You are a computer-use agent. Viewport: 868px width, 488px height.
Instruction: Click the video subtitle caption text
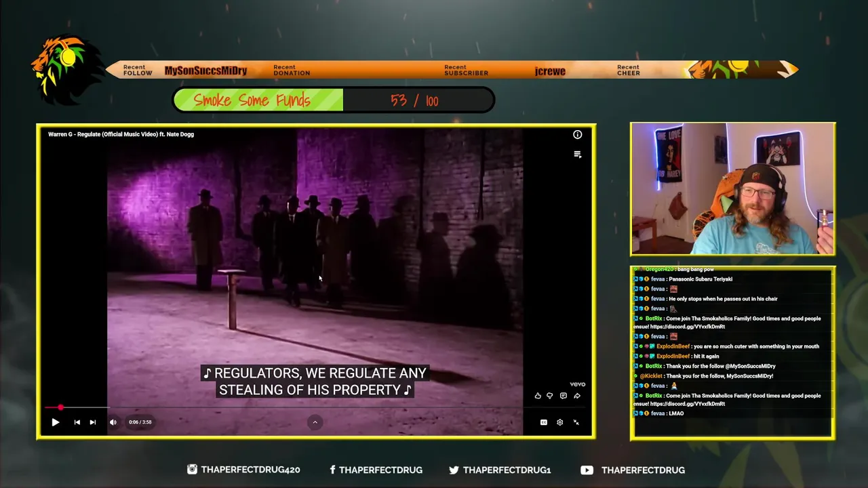pos(315,382)
